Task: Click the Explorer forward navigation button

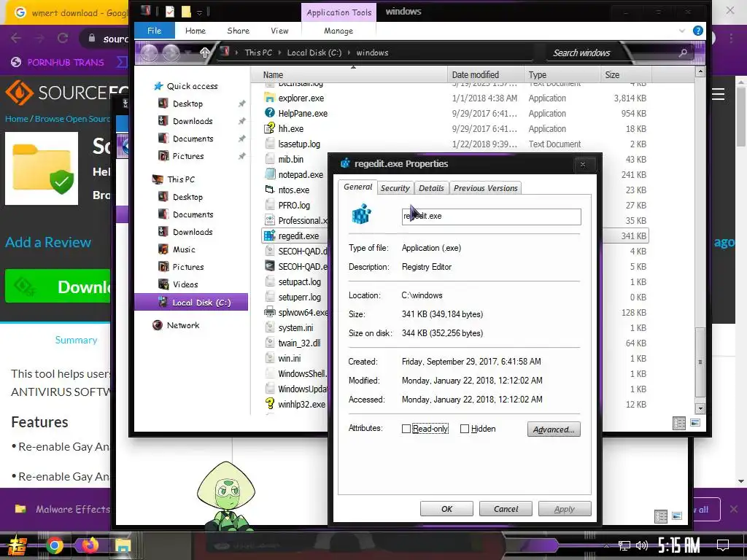Action: [x=171, y=52]
